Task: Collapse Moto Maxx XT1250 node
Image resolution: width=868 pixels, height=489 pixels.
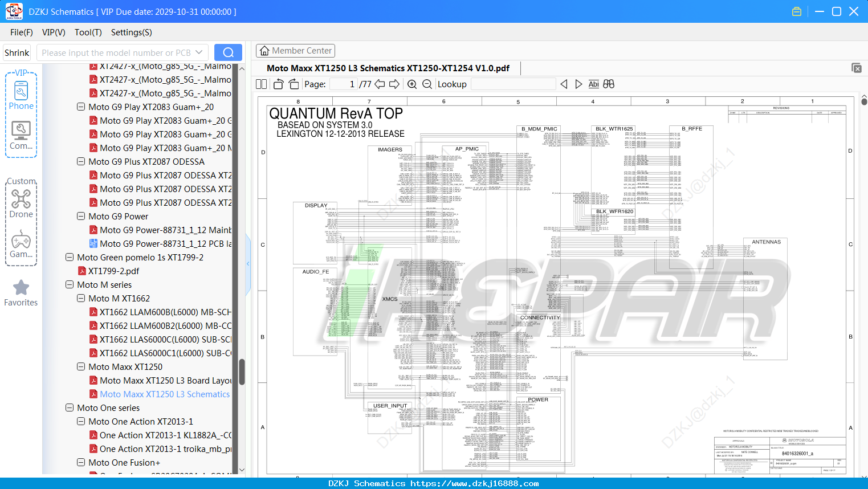Action: point(81,366)
